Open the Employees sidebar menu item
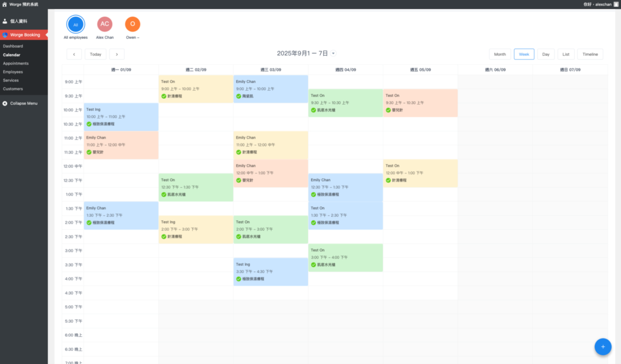This screenshot has width=621, height=364. (x=14, y=71)
